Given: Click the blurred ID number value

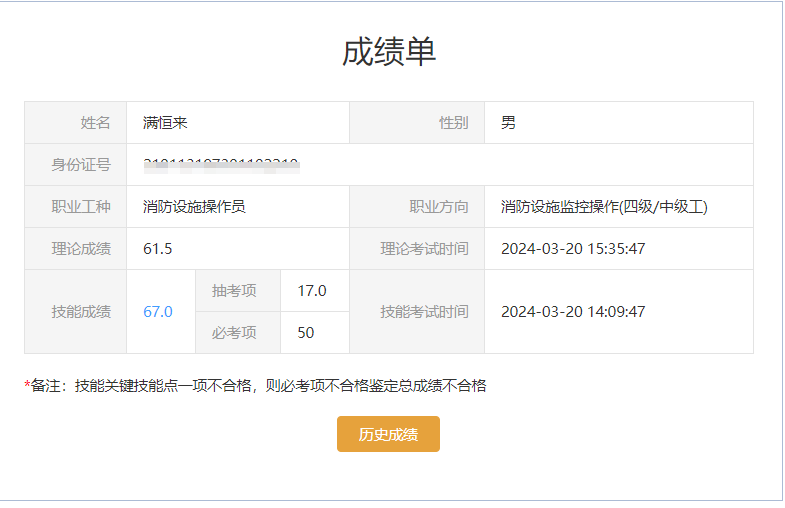Looking at the screenshot, I should coord(222,163).
